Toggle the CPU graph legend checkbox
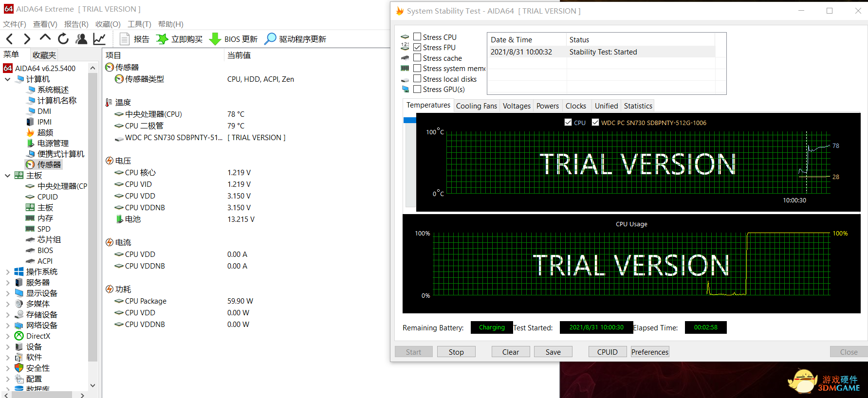Image resolution: width=868 pixels, height=398 pixels. (x=568, y=122)
